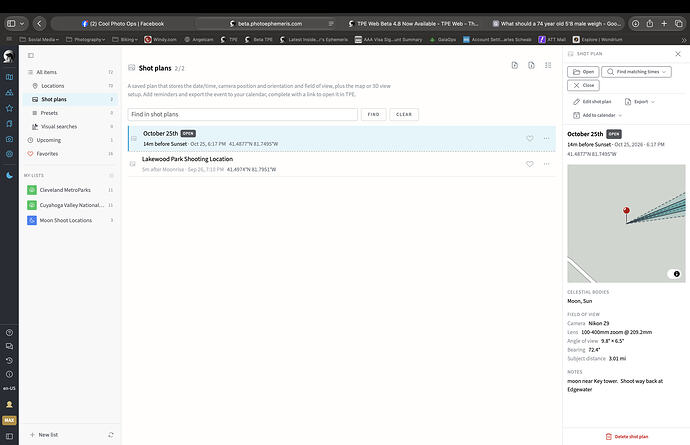Open the help question icon in dark rail

coord(9,333)
